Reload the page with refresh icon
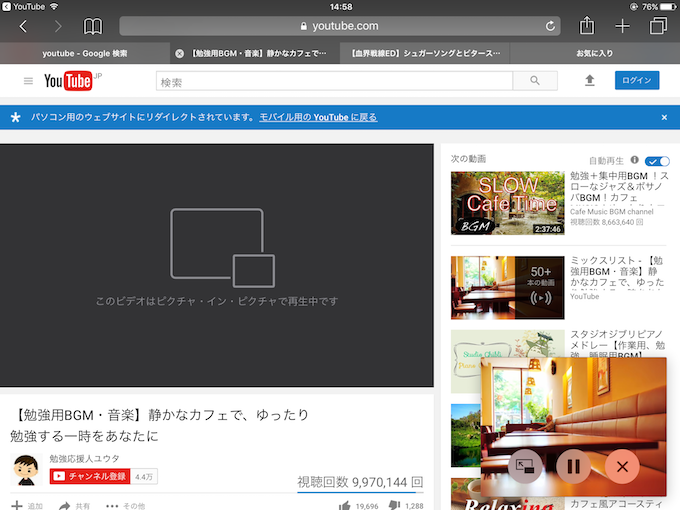Screen dimensions: 680x510 (x=550, y=26)
